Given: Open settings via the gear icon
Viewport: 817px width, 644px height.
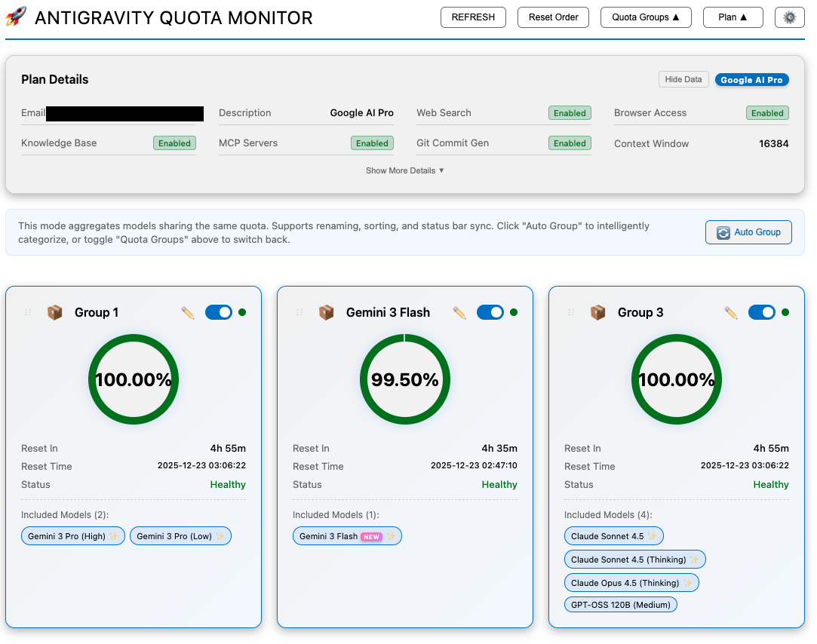Looking at the screenshot, I should click(789, 17).
